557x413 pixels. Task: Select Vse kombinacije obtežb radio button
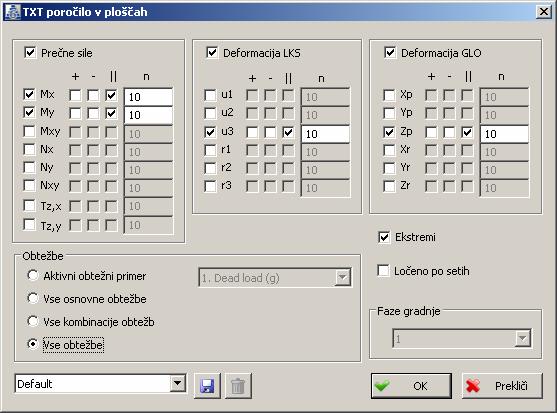[33, 321]
